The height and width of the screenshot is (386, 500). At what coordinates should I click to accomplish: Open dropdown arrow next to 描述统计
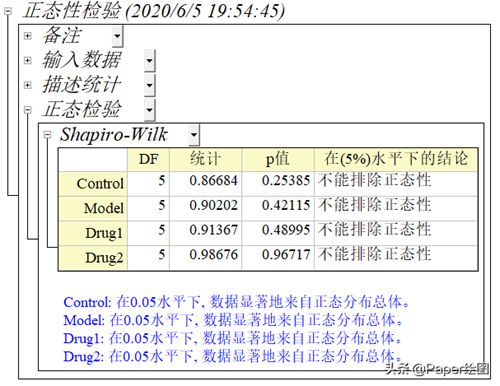point(150,85)
